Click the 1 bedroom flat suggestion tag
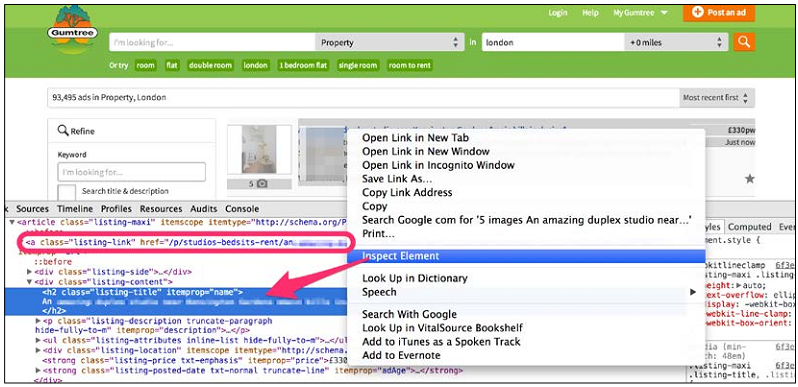Image resolution: width=798 pixels, height=387 pixels. pyautogui.click(x=303, y=65)
